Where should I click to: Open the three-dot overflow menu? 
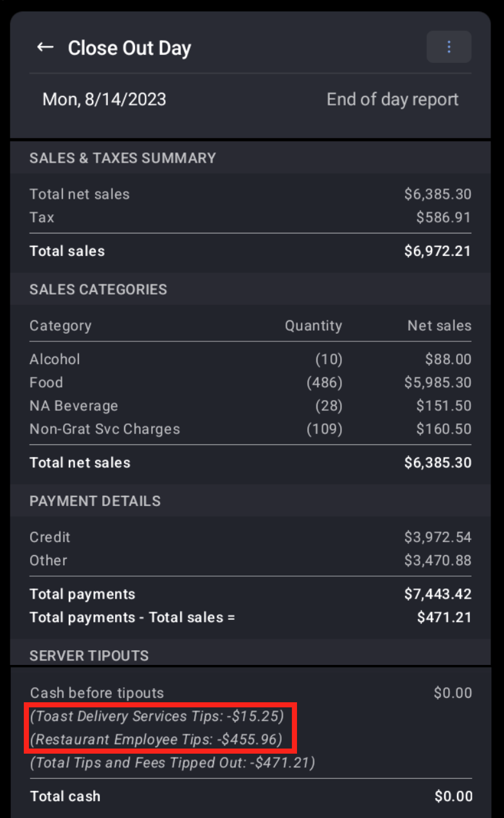(x=449, y=47)
